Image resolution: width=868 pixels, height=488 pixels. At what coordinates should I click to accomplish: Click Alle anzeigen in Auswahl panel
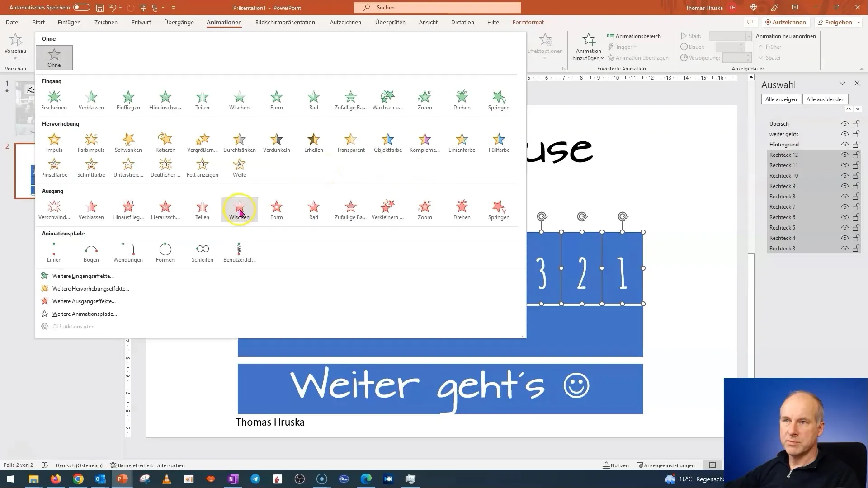click(781, 99)
